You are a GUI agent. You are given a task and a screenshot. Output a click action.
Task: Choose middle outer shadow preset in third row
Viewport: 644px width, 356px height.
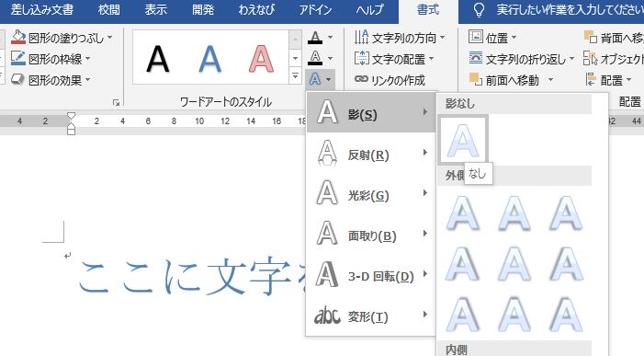click(514, 315)
